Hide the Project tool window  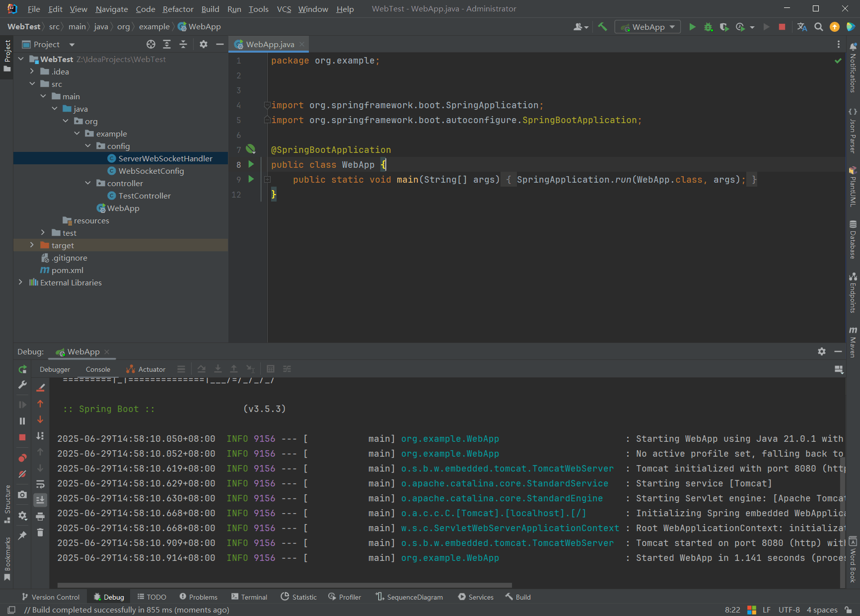click(x=220, y=44)
